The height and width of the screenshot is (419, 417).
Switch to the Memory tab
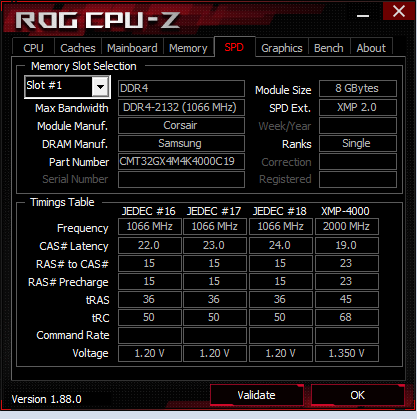coord(188,48)
